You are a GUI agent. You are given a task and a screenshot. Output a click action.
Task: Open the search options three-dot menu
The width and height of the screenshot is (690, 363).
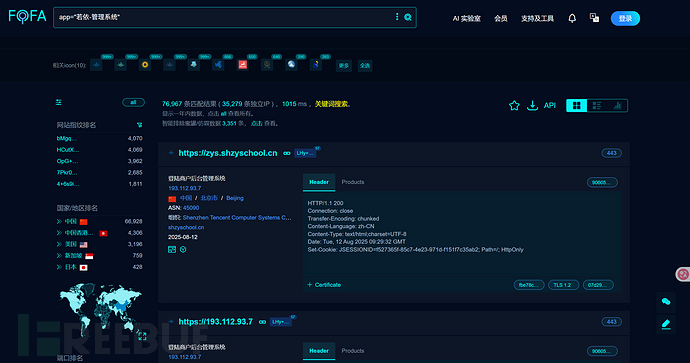(397, 17)
